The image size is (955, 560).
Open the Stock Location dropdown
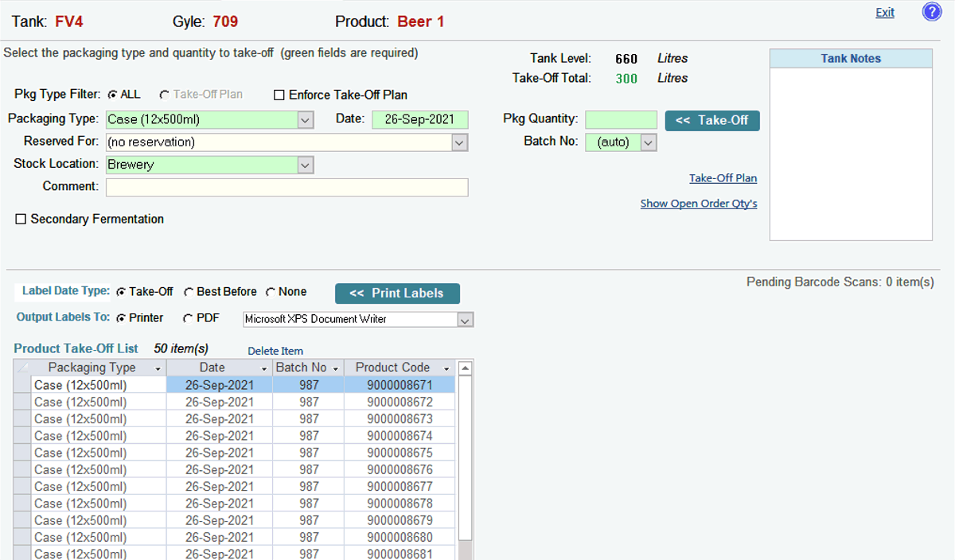pos(306,165)
